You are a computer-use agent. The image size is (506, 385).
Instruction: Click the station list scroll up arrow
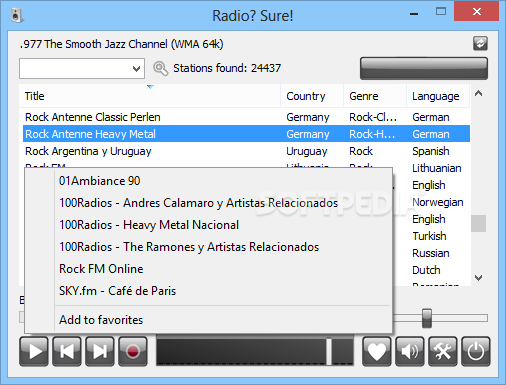coord(478,94)
